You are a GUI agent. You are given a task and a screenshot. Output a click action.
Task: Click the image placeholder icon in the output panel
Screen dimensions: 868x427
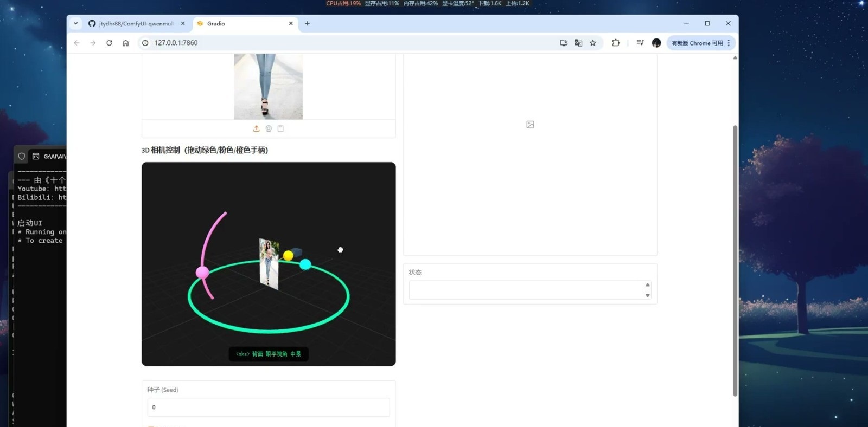[530, 125]
